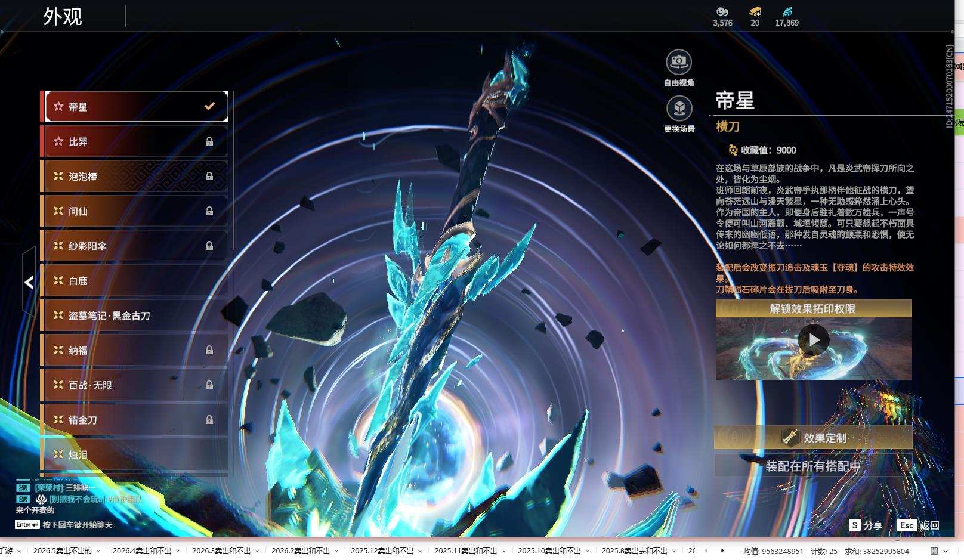Viewport: 964px width, 560px height.
Task: Collapse the skin list with left arrow
Action: [x=29, y=282]
